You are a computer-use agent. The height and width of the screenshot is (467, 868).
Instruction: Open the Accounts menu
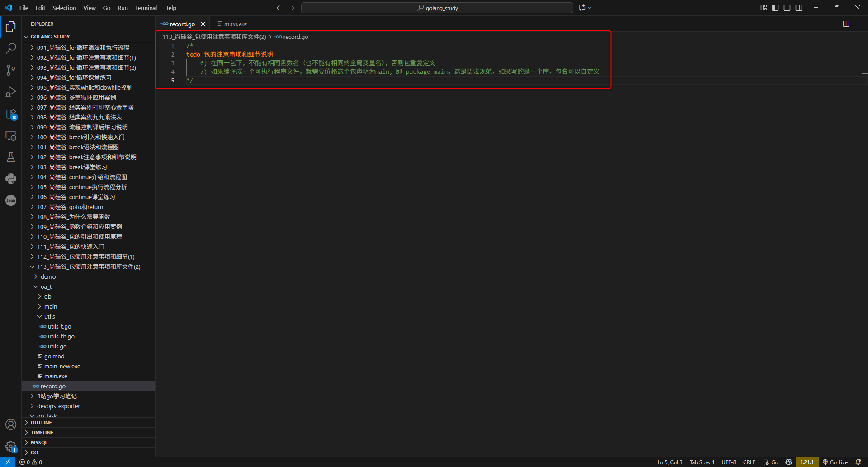[x=11, y=424]
